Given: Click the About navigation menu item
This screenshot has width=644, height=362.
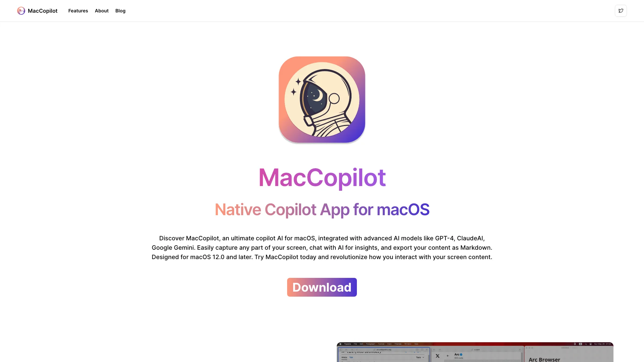Looking at the screenshot, I should [101, 11].
